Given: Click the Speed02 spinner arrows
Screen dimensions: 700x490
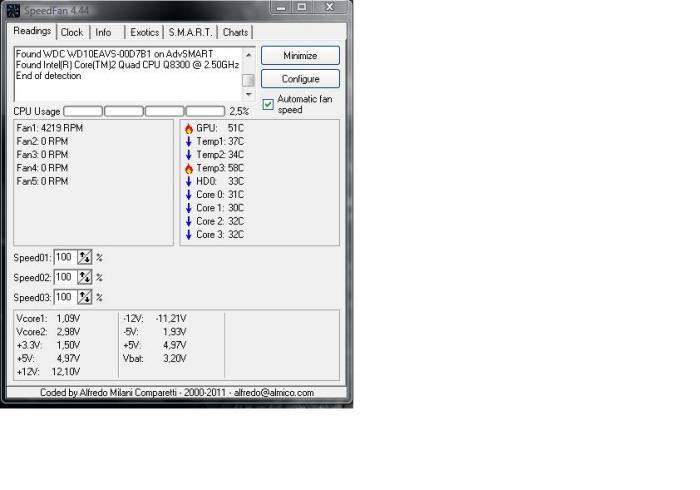Looking at the screenshot, I should [84, 277].
